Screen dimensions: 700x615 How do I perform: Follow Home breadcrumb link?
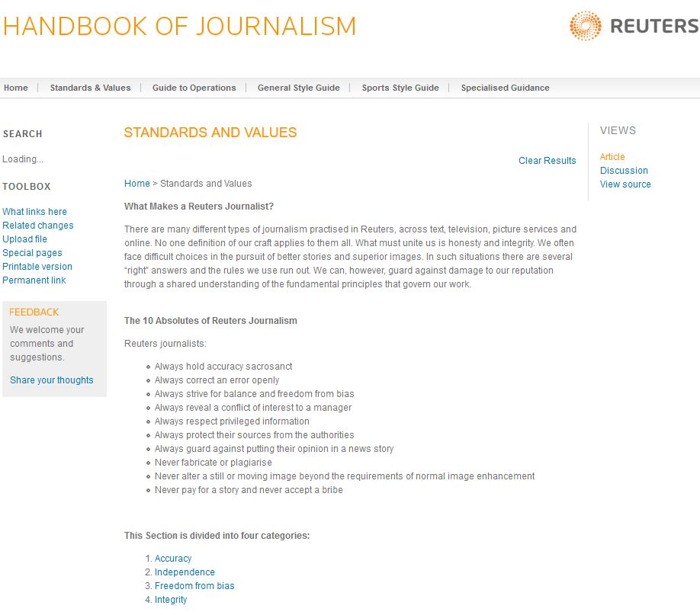(x=137, y=184)
